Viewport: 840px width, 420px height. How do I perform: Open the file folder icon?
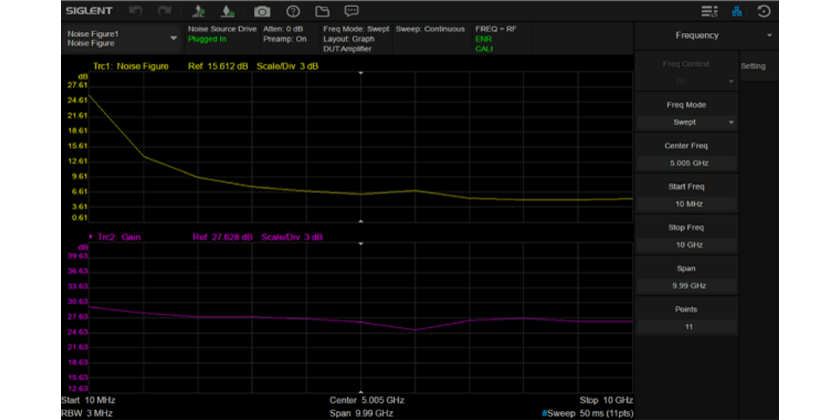(322, 11)
